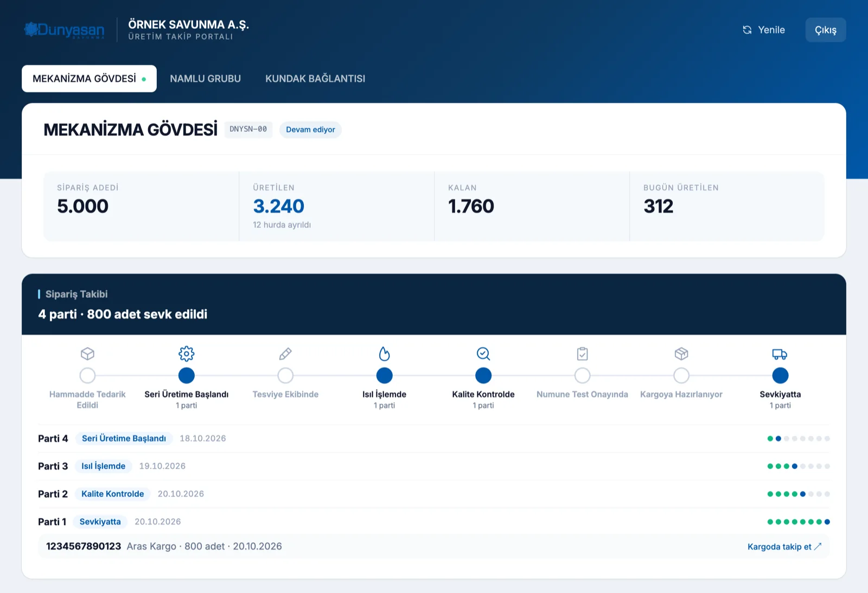The height and width of the screenshot is (593, 868).
Task: Click the Isıl İşlemde tag on Parti 3
Action: pyautogui.click(x=104, y=466)
